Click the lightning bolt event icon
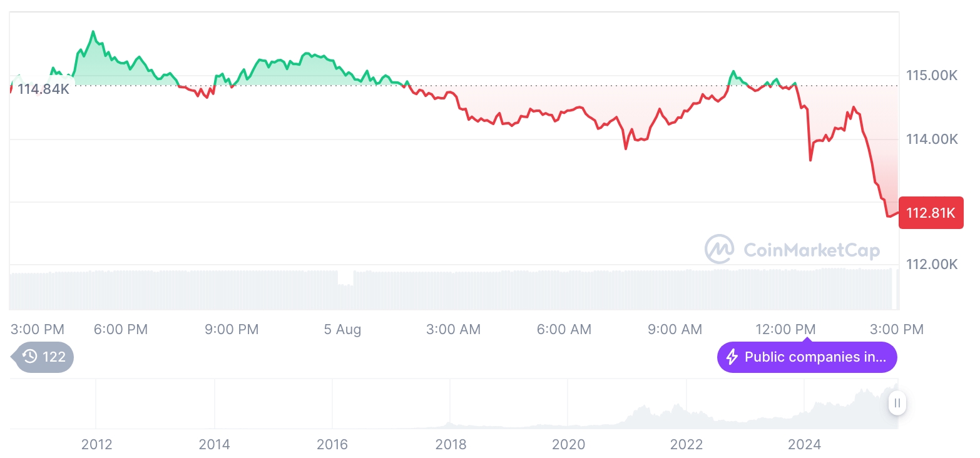This screenshot has height=458, width=980. 732,357
